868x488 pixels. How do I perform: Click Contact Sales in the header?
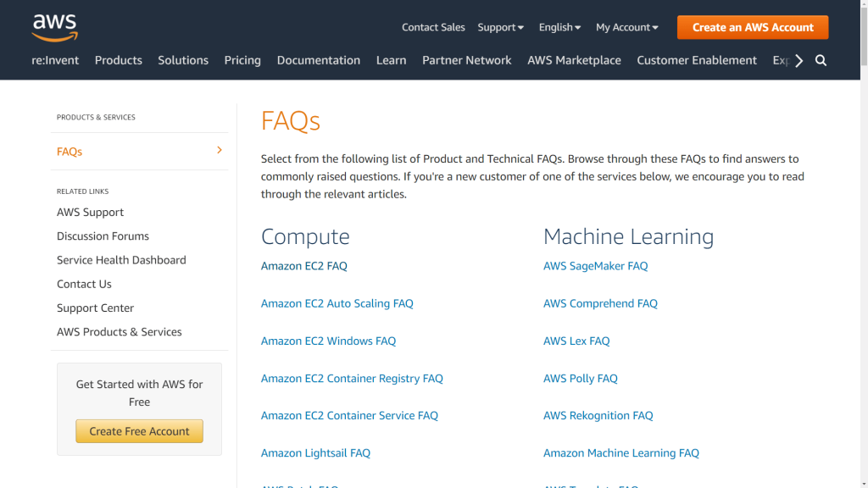coord(433,27)
